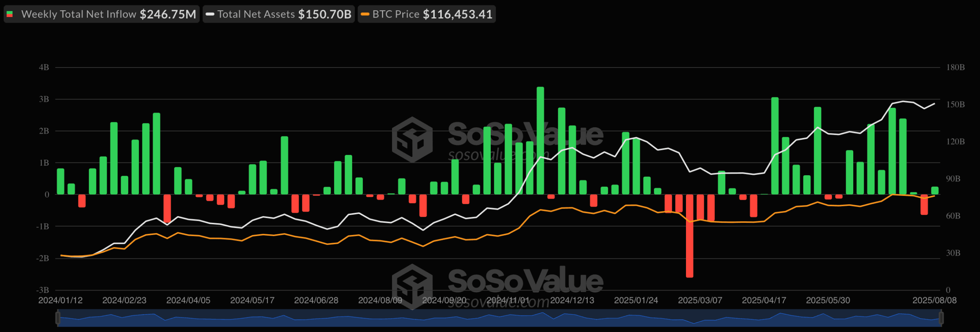This screenshot has height=332, width=980.
Task: Click the lower SoSoValue watermark logo
Action: (x=412, y=286)
